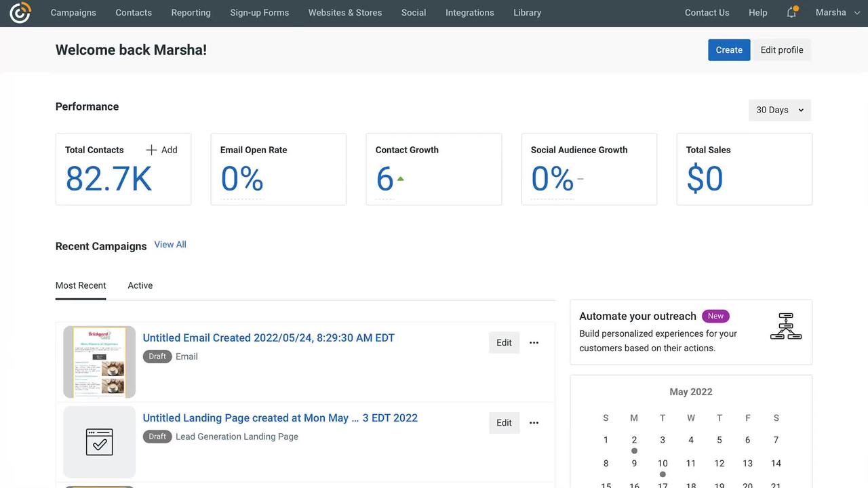
Task: Expand the 30 Days date range dropdown
Action: (x=779, y=110)
